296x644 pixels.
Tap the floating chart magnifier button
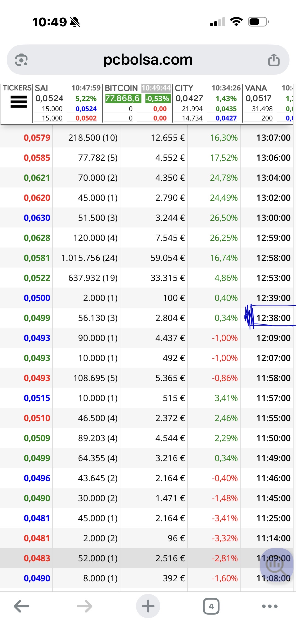pyautogui.click(x=276, y=565)
